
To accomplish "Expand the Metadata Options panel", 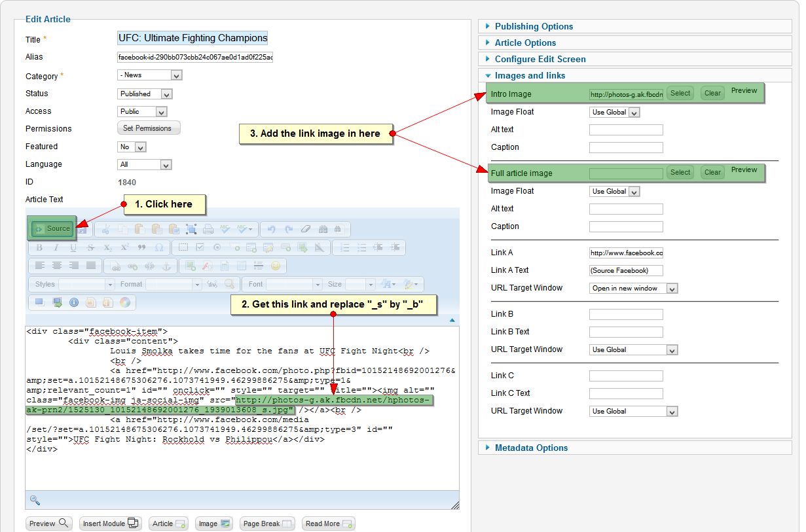I will (531, 448).
